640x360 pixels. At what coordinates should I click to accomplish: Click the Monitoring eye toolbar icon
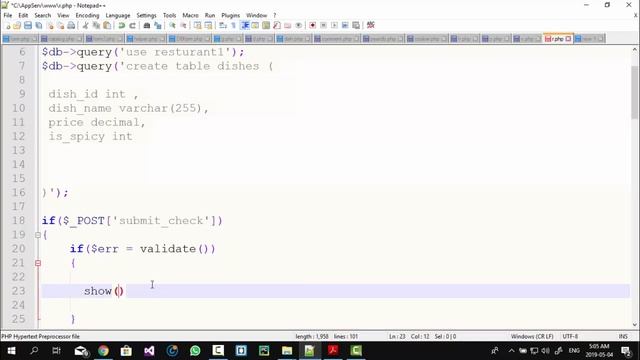299,26
